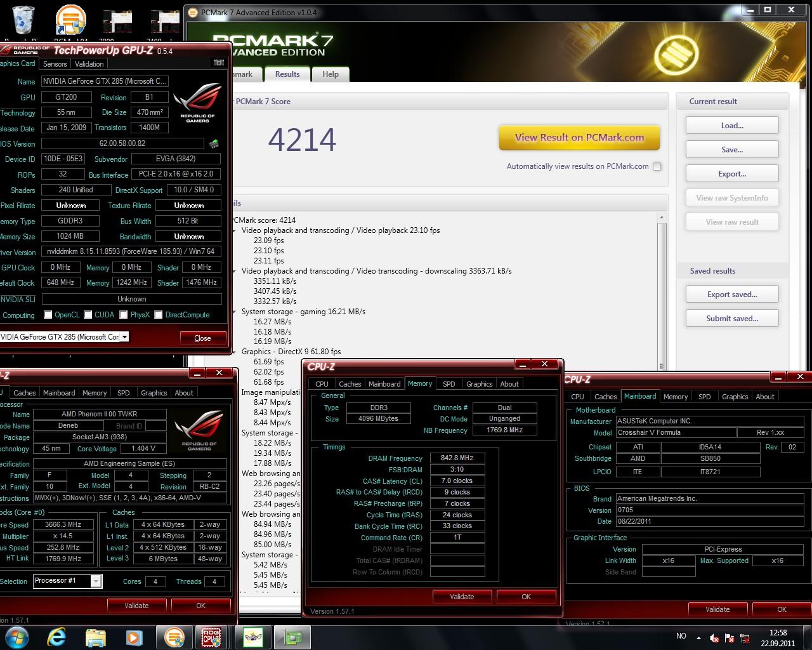Click OK in the CPU-Z Mainboard window
The width and height of the screenshot is (812, 650).
coord(782,609)
